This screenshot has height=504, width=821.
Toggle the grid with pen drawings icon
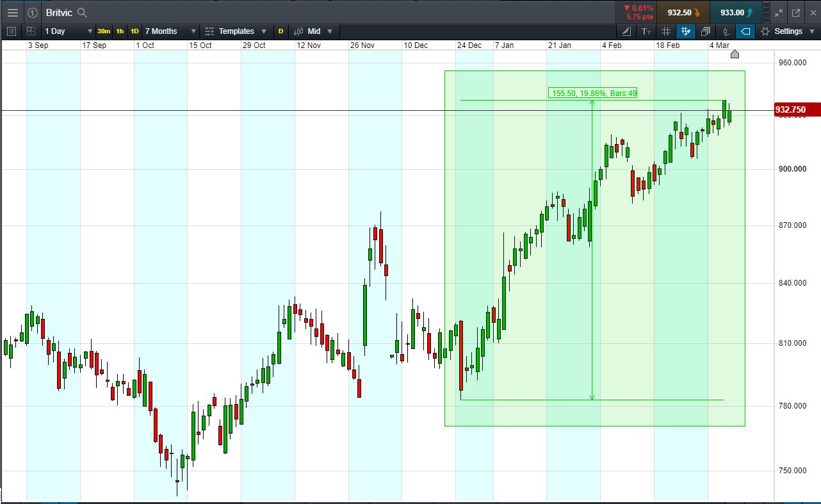[x=686, y=31]
